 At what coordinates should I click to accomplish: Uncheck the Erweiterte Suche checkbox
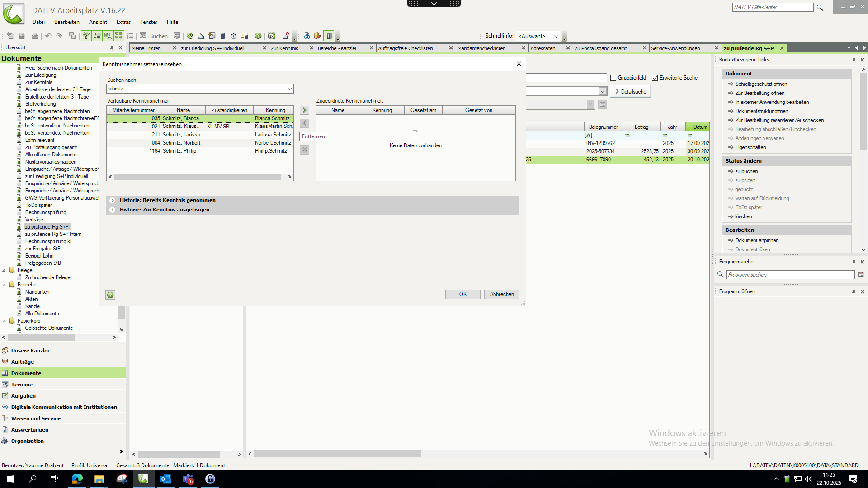(655, 78)
